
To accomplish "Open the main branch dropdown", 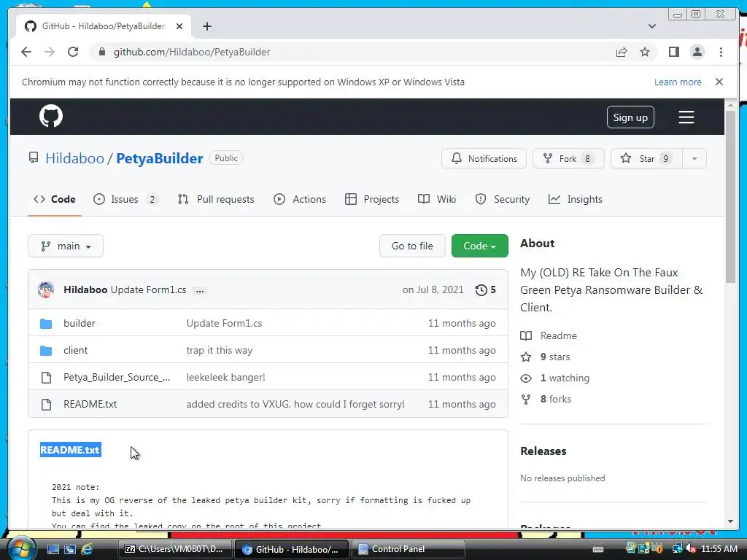I will [x=66, y=246].
